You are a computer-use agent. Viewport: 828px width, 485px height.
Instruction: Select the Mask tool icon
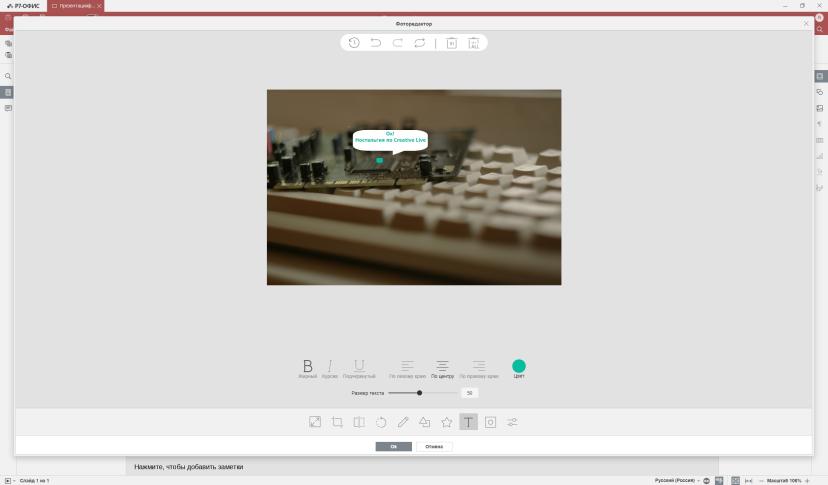pos(491,422)
